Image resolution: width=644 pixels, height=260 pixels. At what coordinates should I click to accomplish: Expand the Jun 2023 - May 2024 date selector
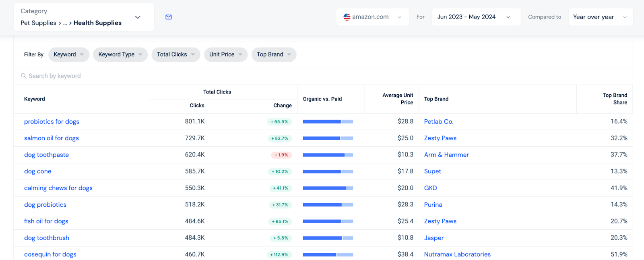click(476, 17)
